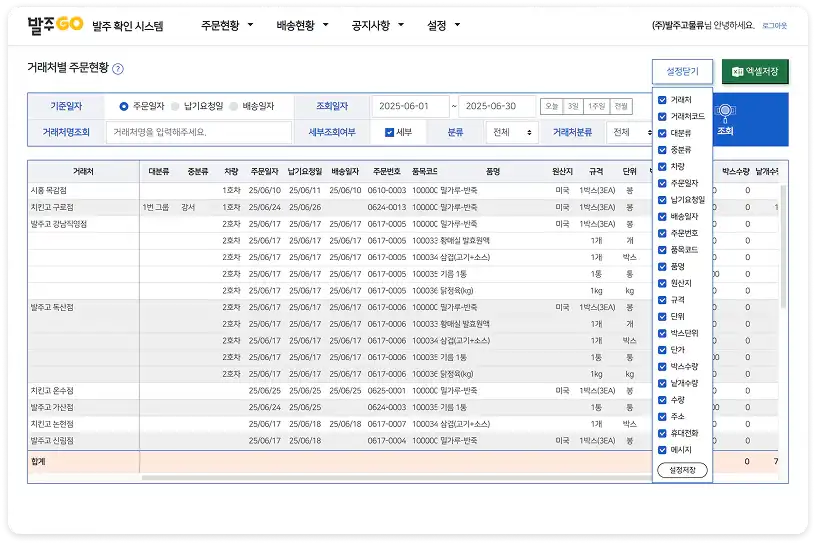Select the 납기요청일 radio button
Viewport: 816px width, 544px height.
pos(175,106)
